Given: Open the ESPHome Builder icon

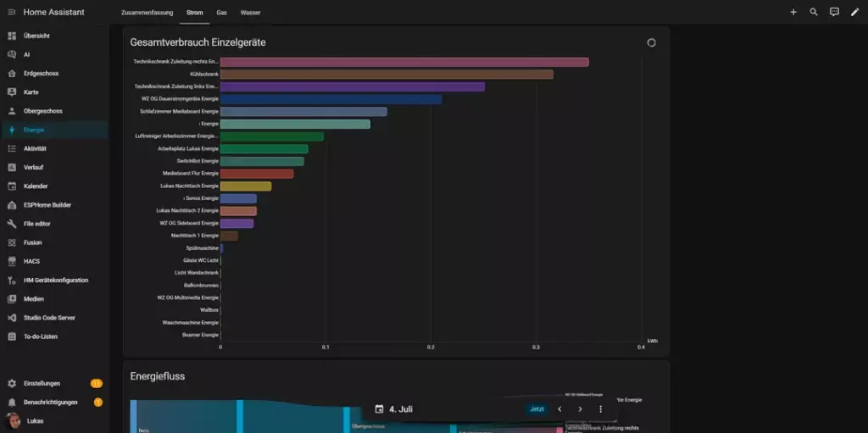Looking at the screenshot, I should [12, 205].
